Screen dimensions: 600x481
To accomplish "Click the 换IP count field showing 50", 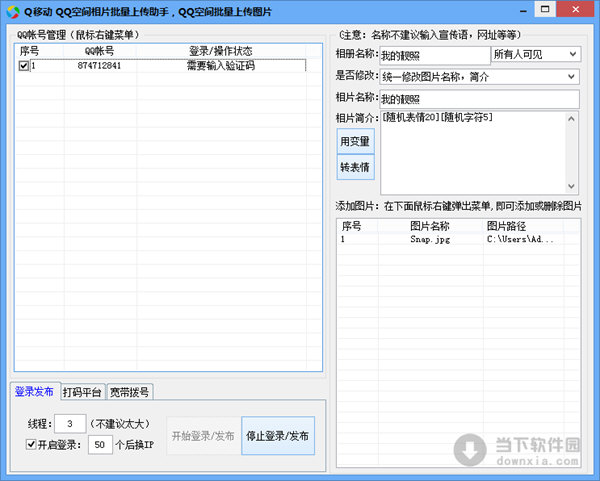I will 100,445.
